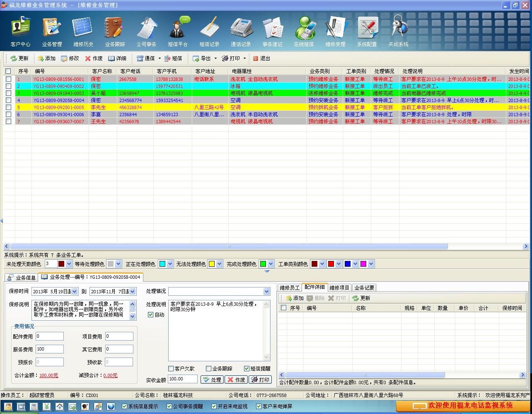The height and width of the screenshot is (414, 532).
Task: Switch to the 业务信息 tab
Action: (x=21, y=278)
